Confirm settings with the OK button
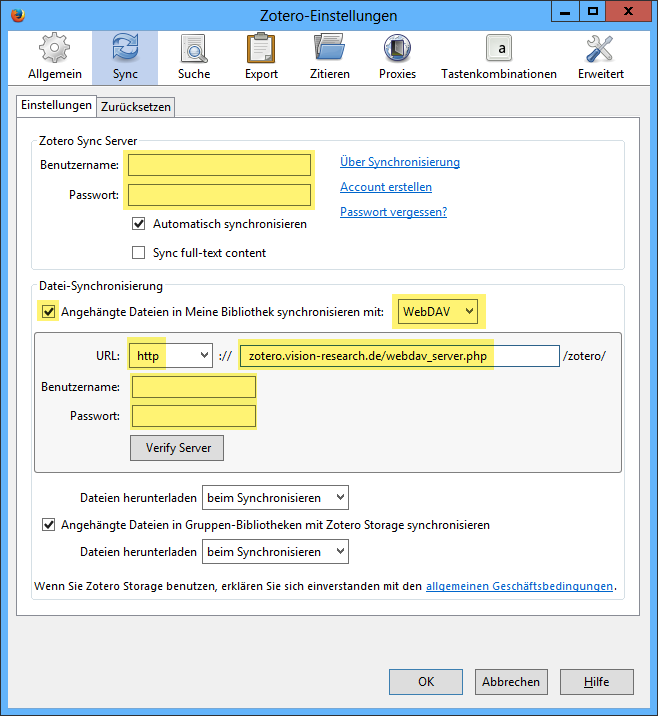This screenshot has width=658, height=716. pyautogui.click(x=426, y=682)
